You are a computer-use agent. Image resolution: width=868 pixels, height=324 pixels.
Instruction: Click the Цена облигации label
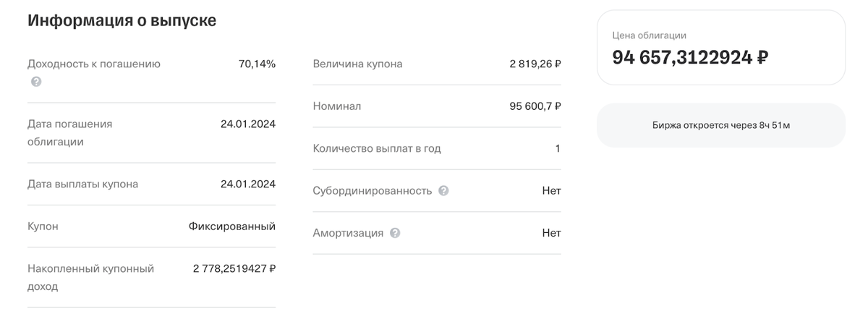650,35
